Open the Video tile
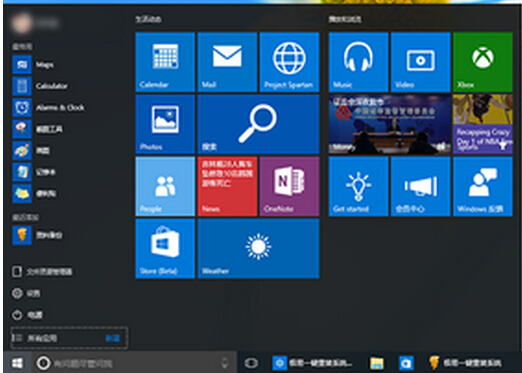 (x=420, y=62)
